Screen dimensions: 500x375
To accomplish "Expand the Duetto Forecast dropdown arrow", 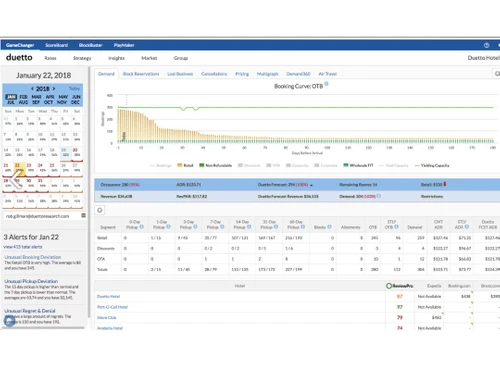I will 311,185.
